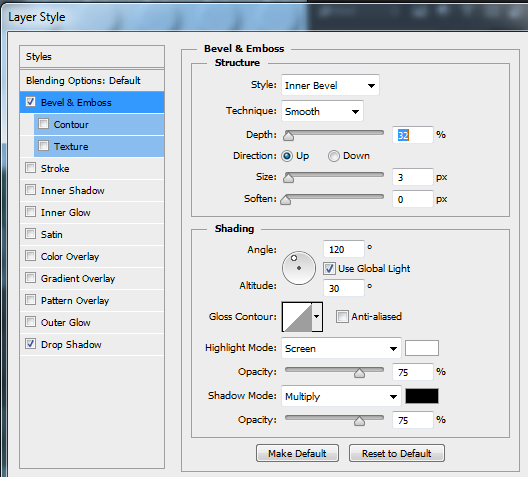
Task: Toggle the Anti-aliased checkbox
Action: 342,316
